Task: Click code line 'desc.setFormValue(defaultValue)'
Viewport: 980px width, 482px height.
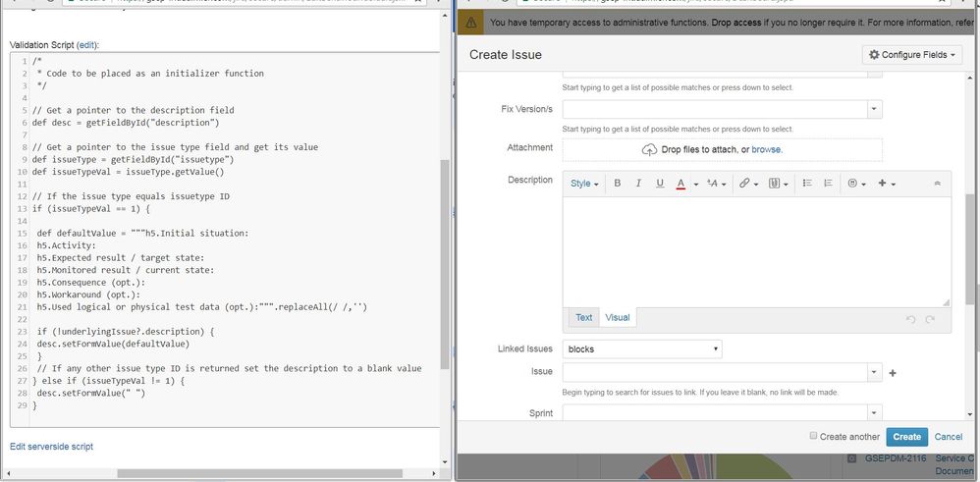Action: tap(113, 344)
